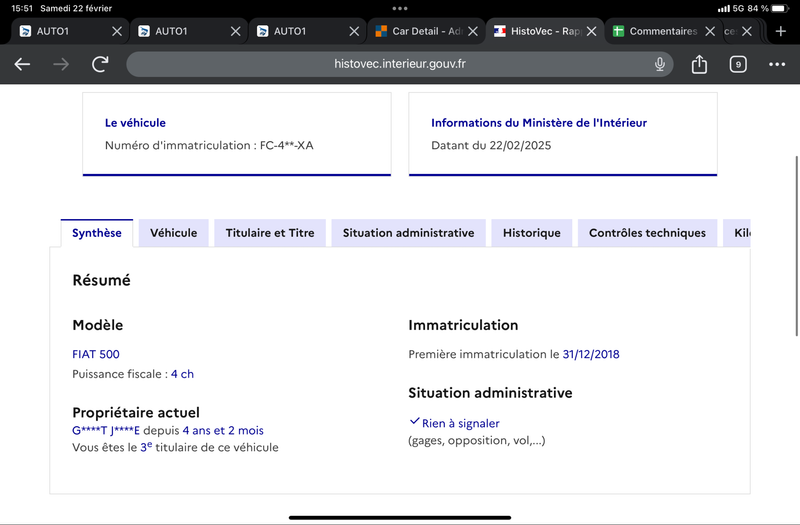Viewport: 800px width, 525px height.
Task: Close the first AUTO1 tab
Action: [117, 31]
